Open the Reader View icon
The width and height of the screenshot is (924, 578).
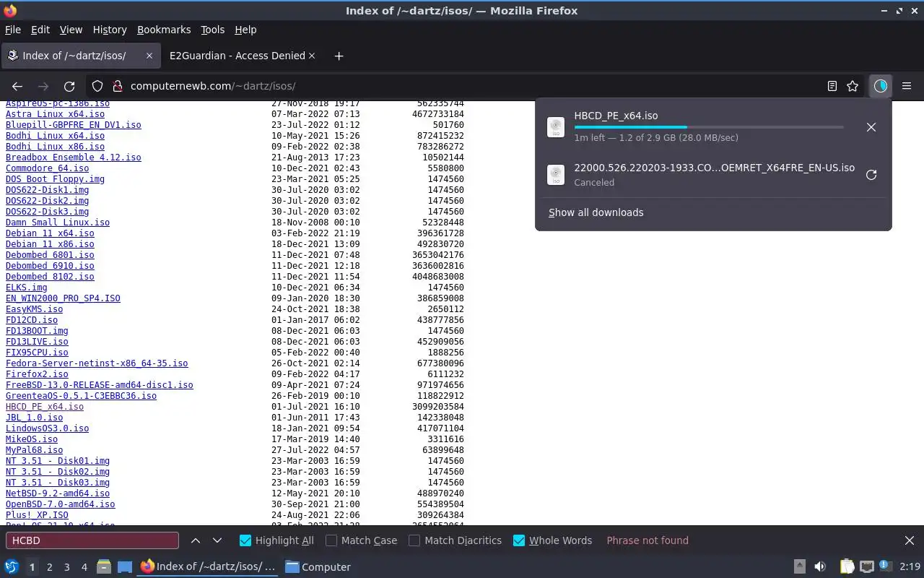click(x=832, y=86)
